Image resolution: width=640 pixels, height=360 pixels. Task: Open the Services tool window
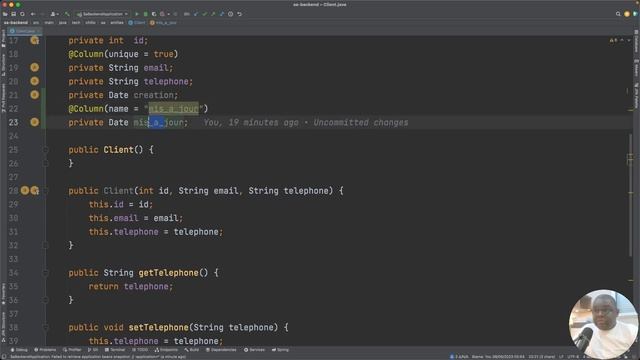point(254,350)
